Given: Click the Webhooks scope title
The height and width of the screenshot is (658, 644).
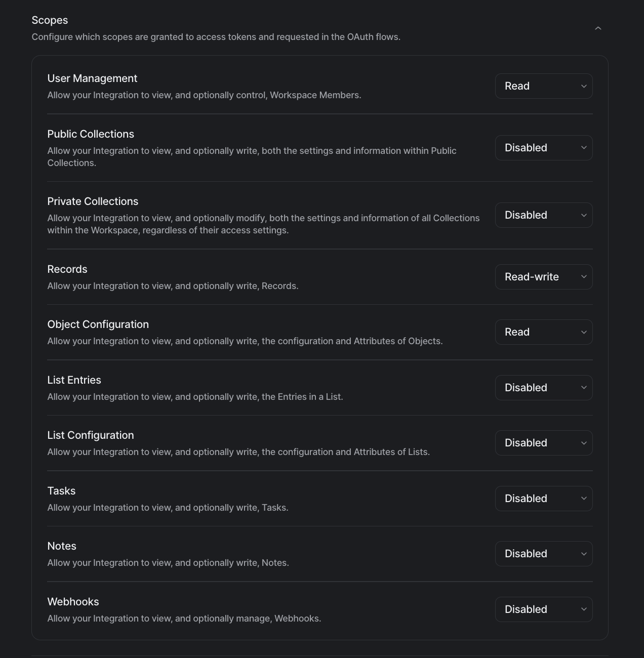Looking at the screenshot, I should click(x=73, y=602).
